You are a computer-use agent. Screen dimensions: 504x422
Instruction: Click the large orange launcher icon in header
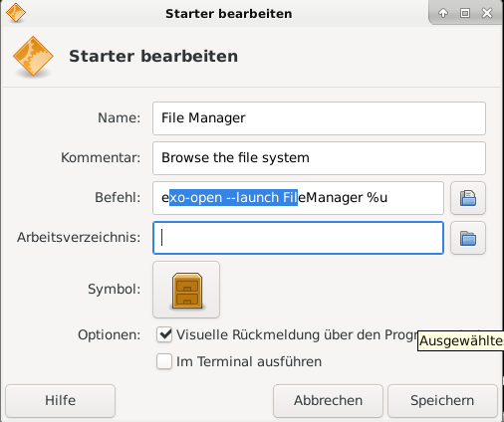(33, 57)
